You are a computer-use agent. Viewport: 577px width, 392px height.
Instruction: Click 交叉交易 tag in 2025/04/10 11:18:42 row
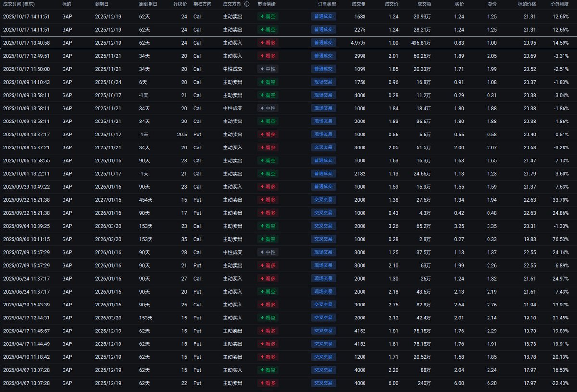pyautogui.click(x=324, y=357)
